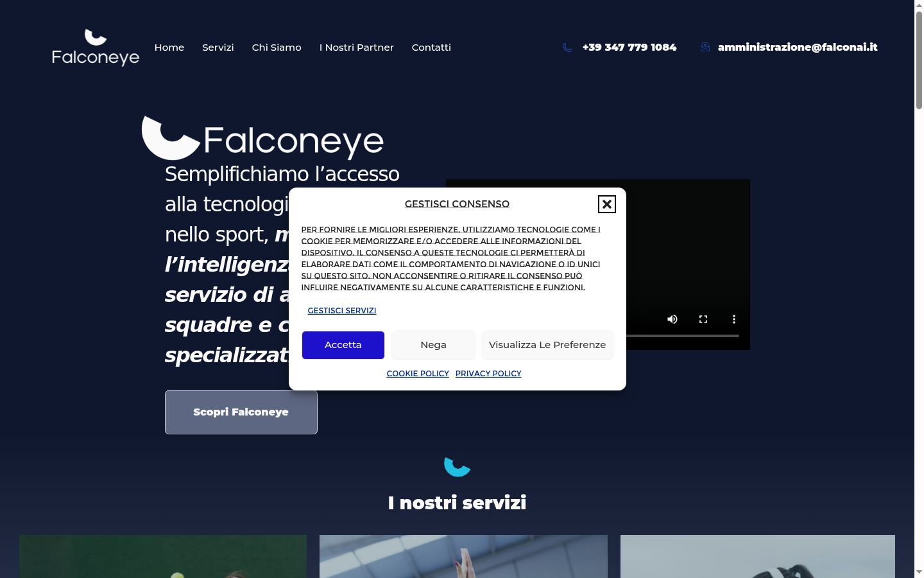924x578 pixels.
Task: Click the I nostri servizi heading
Action: tap(458, 502)
